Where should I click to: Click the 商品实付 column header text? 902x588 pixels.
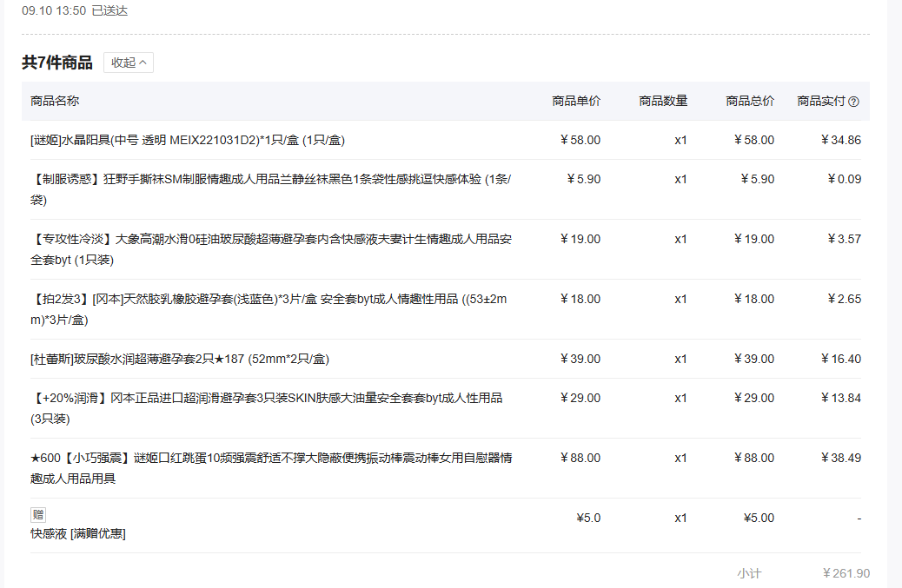821,101
